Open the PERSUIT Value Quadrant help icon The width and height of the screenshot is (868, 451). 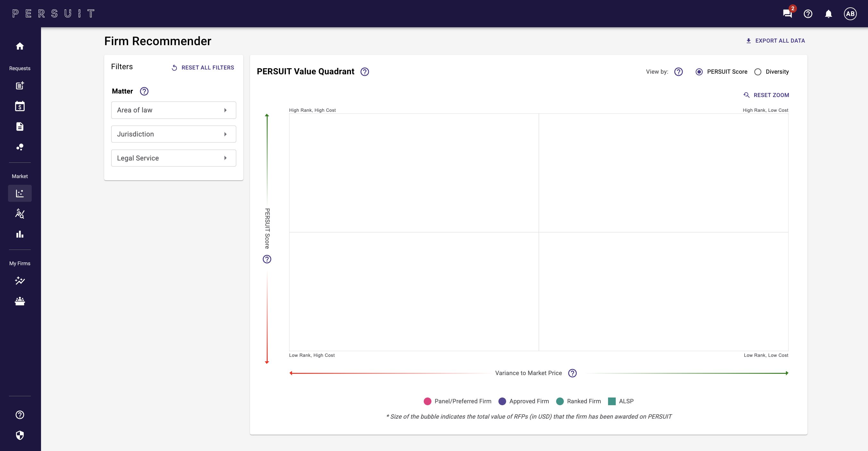[x=364, y=72]
